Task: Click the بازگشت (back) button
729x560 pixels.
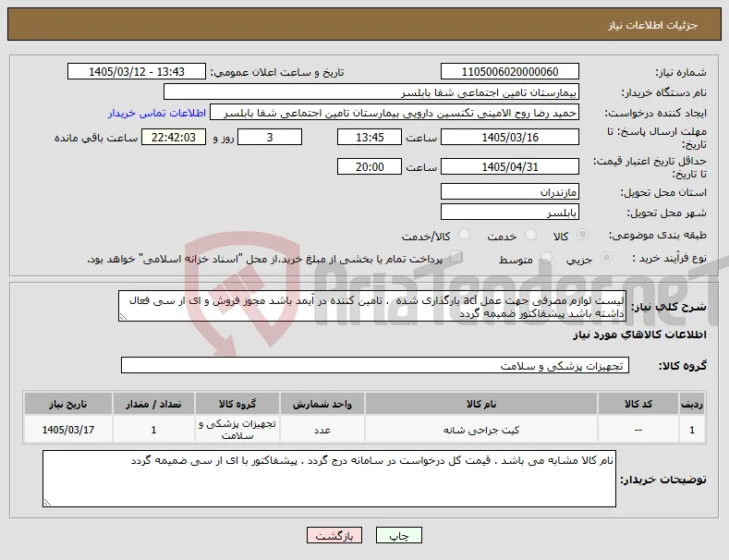Action: coord(334,535)
